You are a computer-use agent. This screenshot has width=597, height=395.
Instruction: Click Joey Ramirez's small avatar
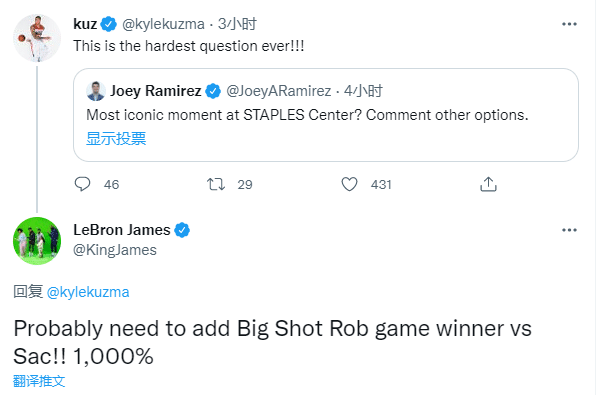[96, 91]
